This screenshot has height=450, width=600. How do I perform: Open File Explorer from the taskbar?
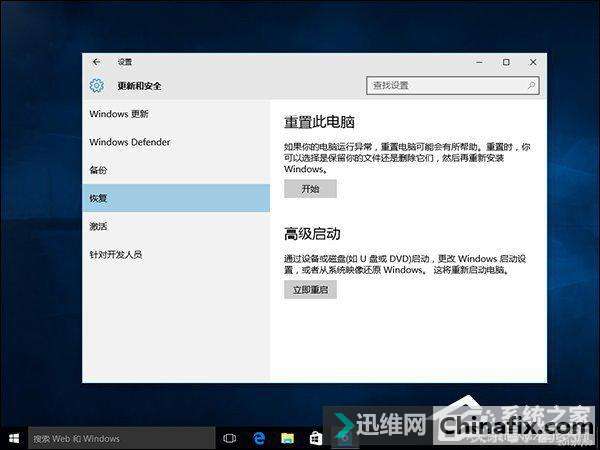tap(287, 439)
